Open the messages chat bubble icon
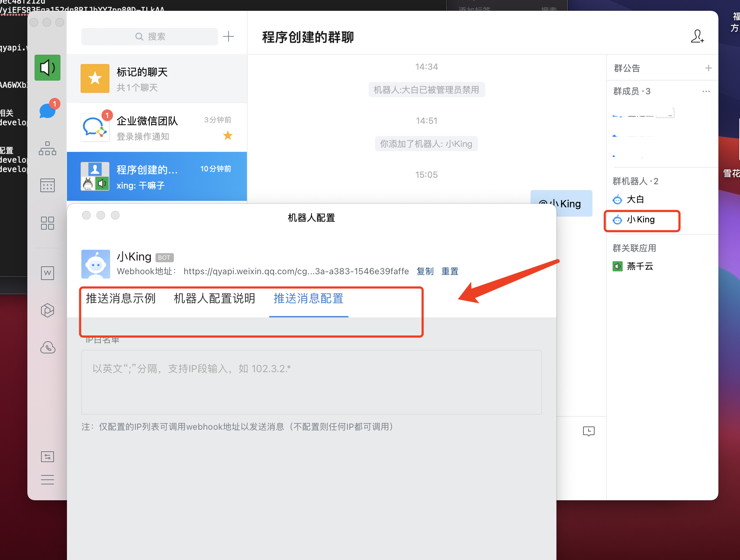The image size is (740, 560). 47,110
